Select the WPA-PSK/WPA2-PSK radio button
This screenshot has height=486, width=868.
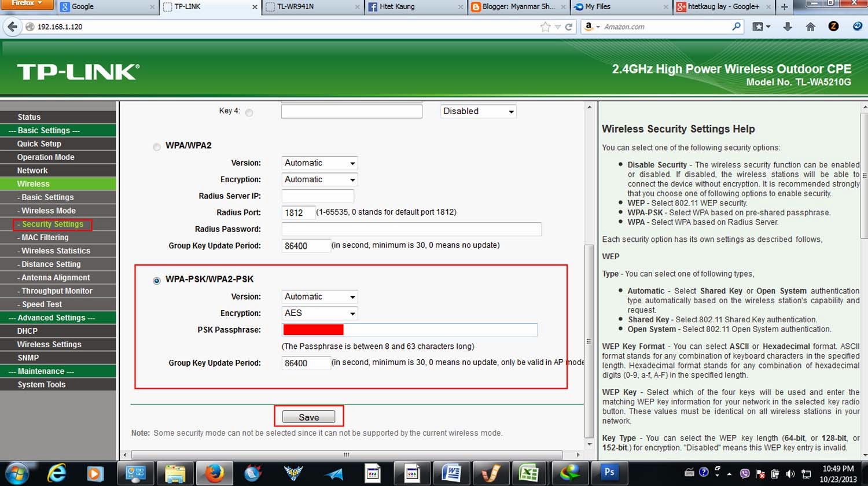coord(156,281)
